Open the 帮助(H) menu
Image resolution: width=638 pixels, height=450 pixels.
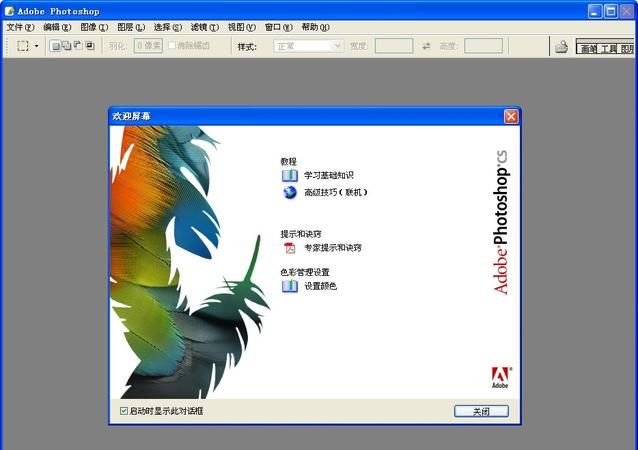[x=315, y=27]
